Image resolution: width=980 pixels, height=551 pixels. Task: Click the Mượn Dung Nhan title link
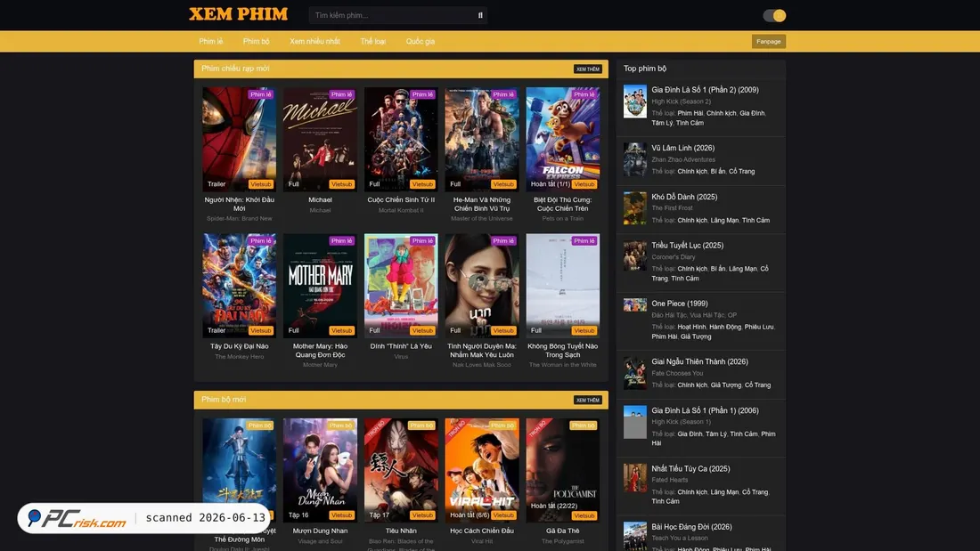(320, 531)
